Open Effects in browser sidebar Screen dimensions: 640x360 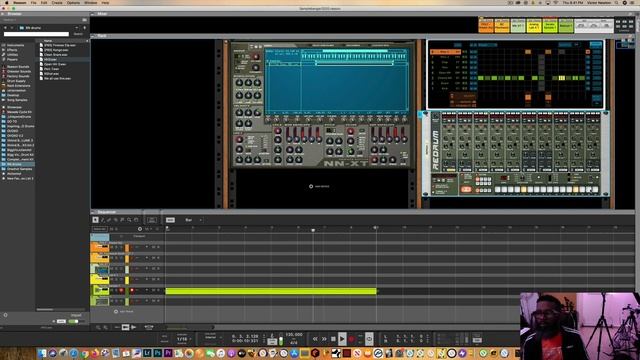[12, 50]
